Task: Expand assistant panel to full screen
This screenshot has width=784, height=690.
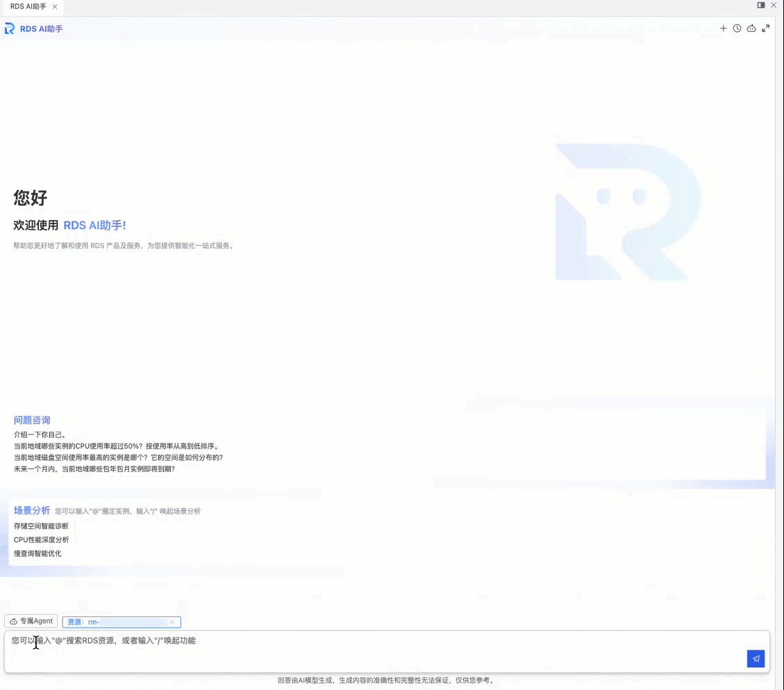Action: click(765, 28)
